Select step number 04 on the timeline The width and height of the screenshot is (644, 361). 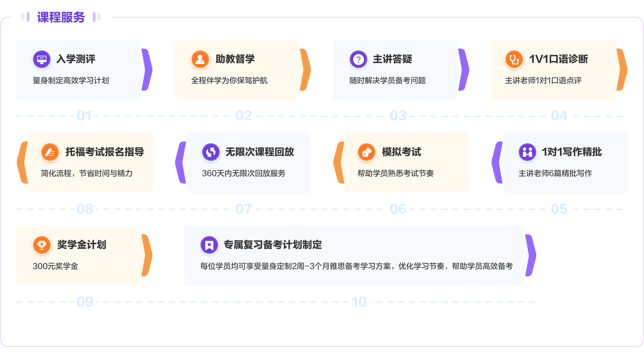(x=559, y=116)
